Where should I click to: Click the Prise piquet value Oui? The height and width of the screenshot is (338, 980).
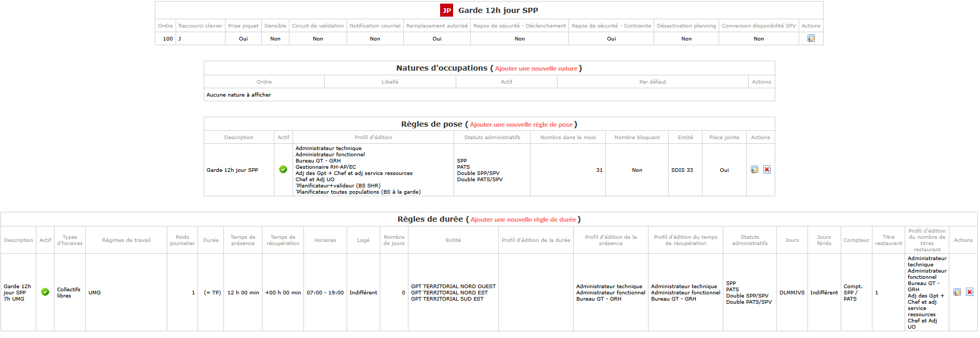tap(243, 39)
